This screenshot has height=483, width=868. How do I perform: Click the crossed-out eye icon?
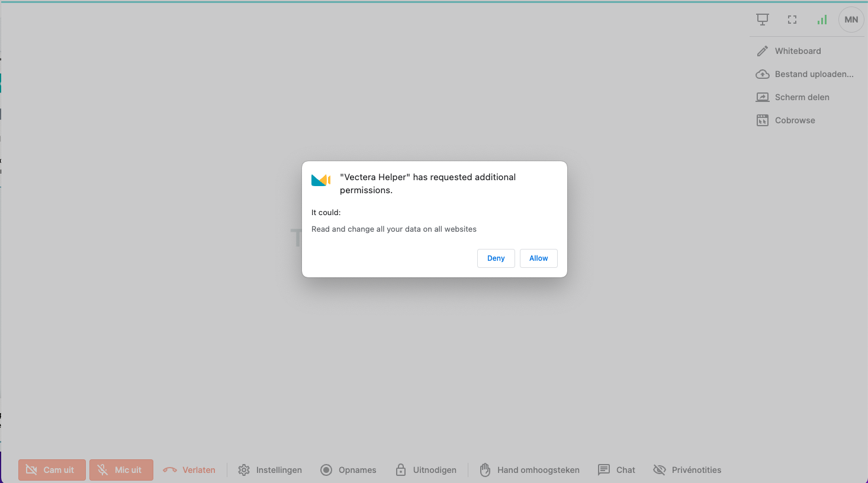pyautogui.click(x=660, y=470)
